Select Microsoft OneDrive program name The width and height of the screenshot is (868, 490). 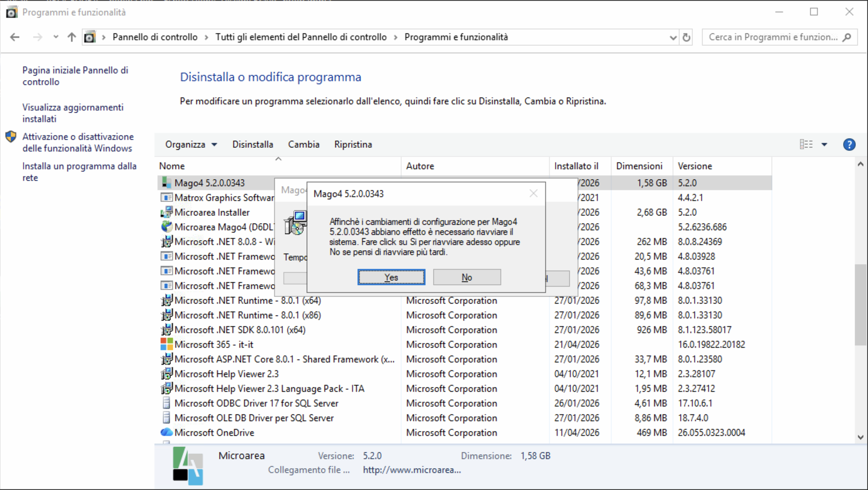pos(214,432)
